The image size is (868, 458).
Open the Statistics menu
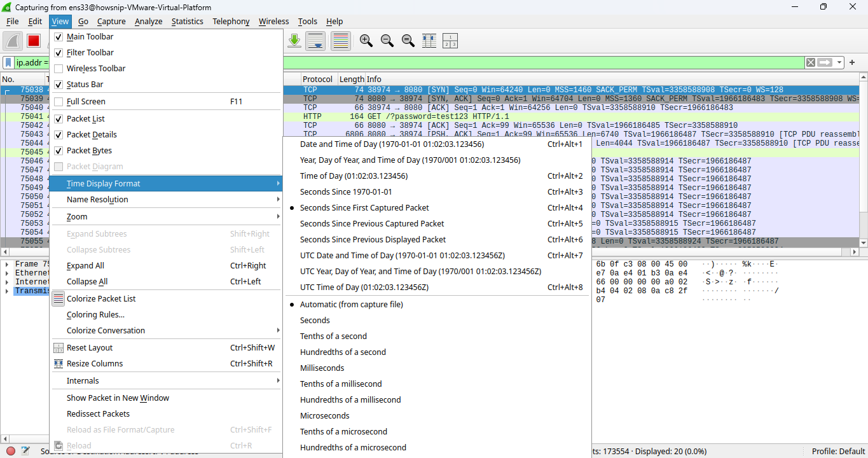188,21
